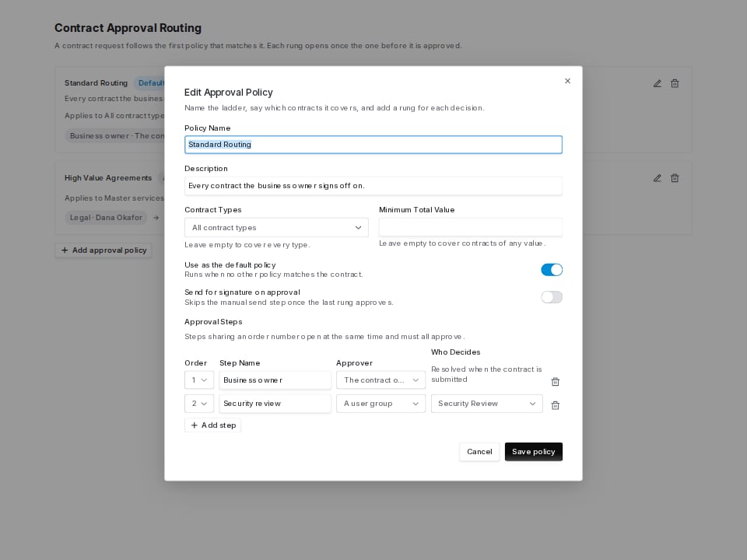Screen dimensions: 747x560
Task: Remove the Business owner approval step
Action: tap(555, 382)
